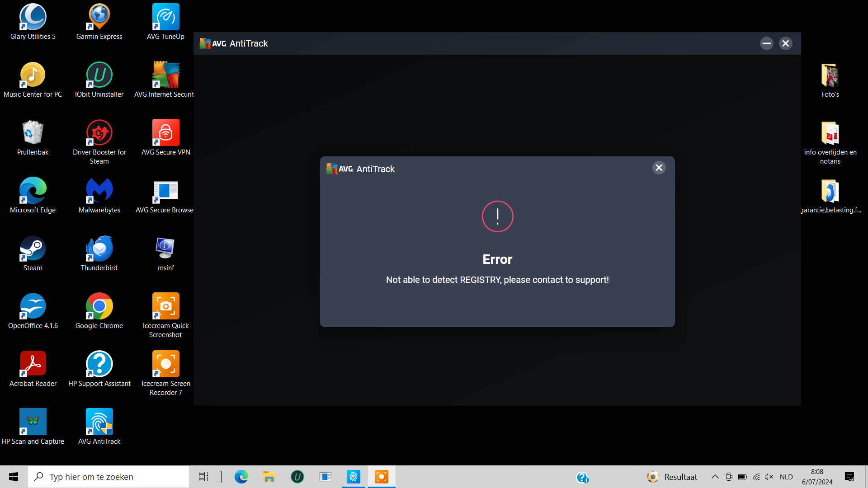Click the 'Not able to detect REGISTRY' message
Screen dimensions: 868x488
click(x=497, y=280)
